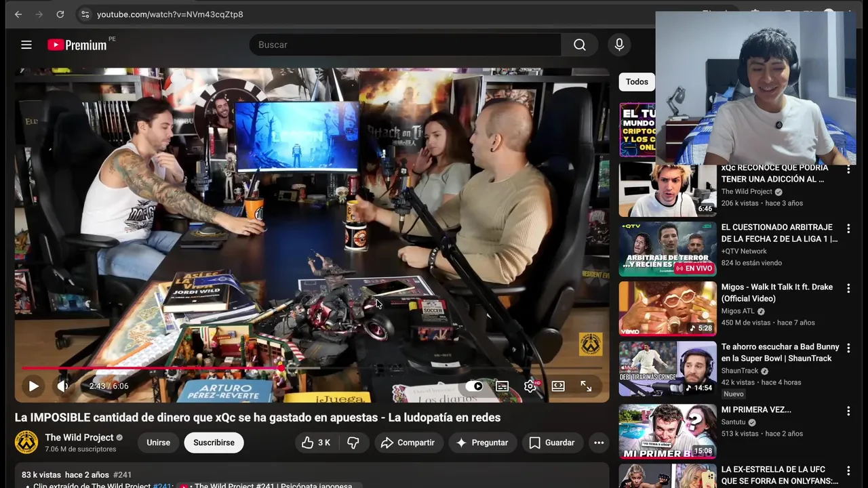Open Te ahorro escuchar a Bad Bunny thumbnail
Viewport: 868px width, 488px height.
[667, 368]
